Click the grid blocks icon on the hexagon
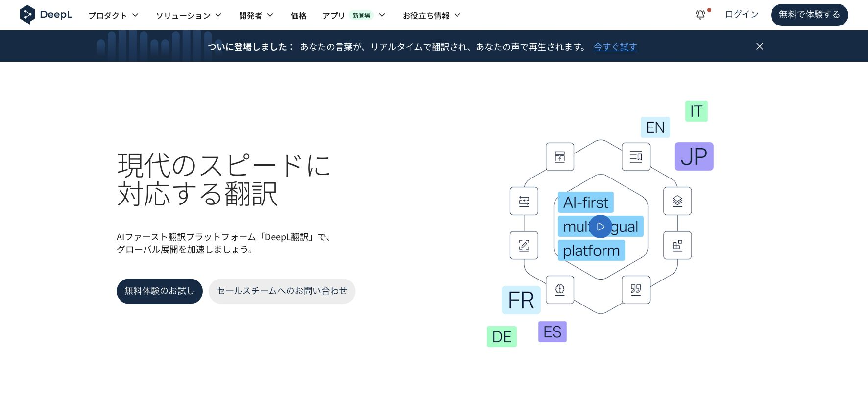 [677, 245]
